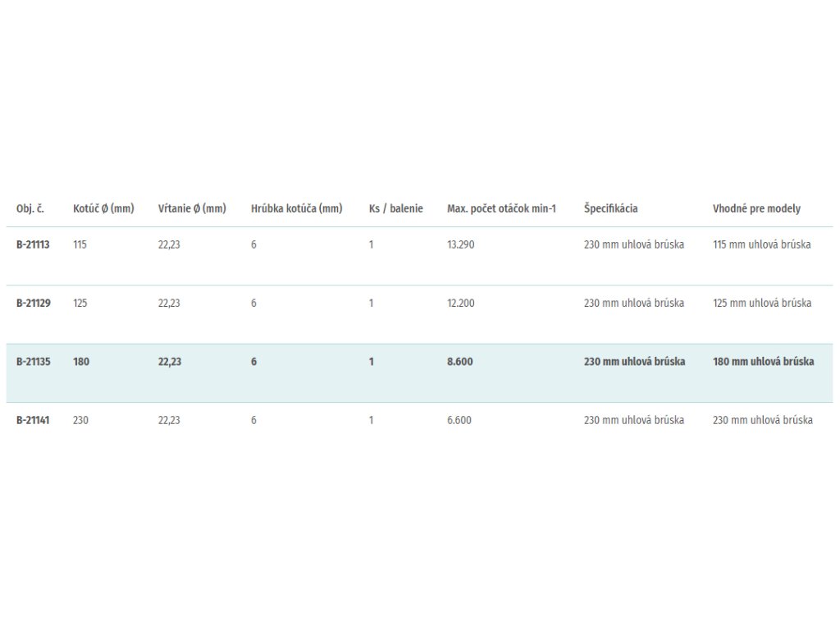Click the Obj. č. column header

(x=30, y=208)
